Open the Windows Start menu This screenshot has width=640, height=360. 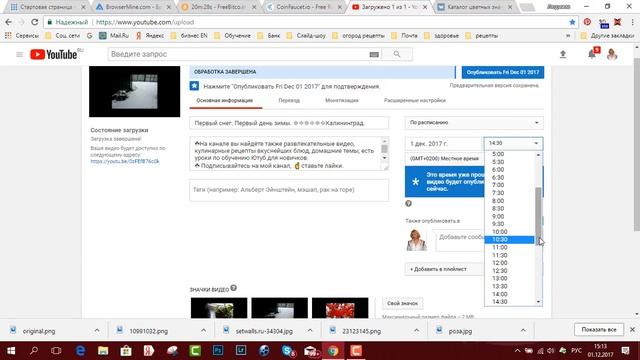(x=11, y=351)
